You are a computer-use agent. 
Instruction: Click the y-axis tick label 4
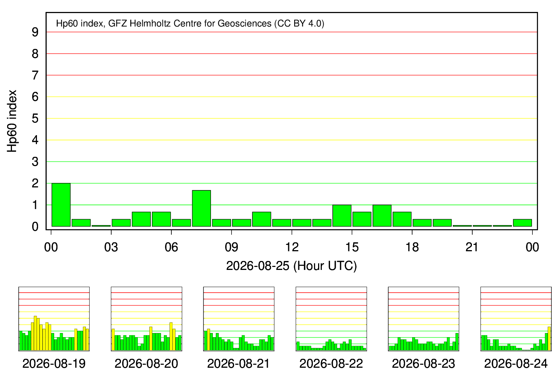click(x=35, y=140)
